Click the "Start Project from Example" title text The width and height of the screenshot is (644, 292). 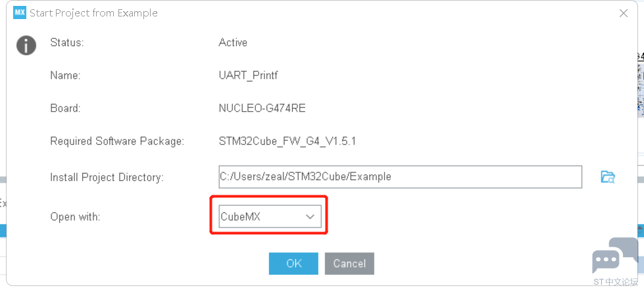click(x=93, y=13)
